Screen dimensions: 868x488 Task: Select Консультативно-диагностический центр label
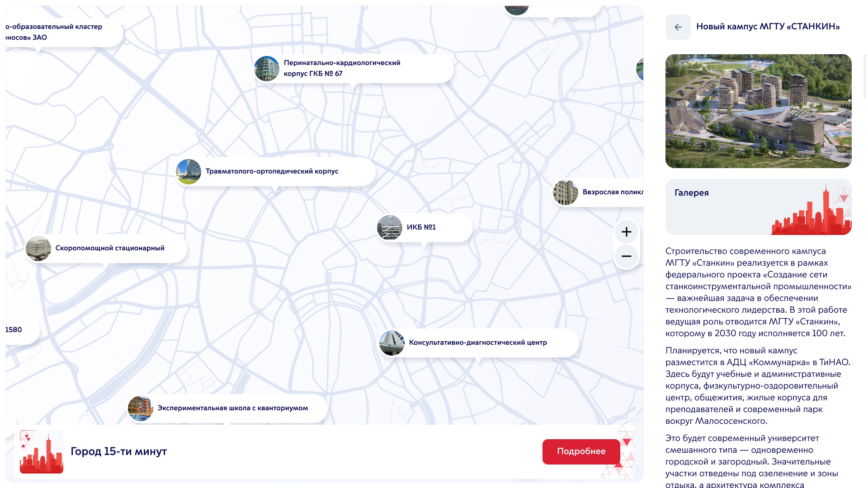point(478,343)
